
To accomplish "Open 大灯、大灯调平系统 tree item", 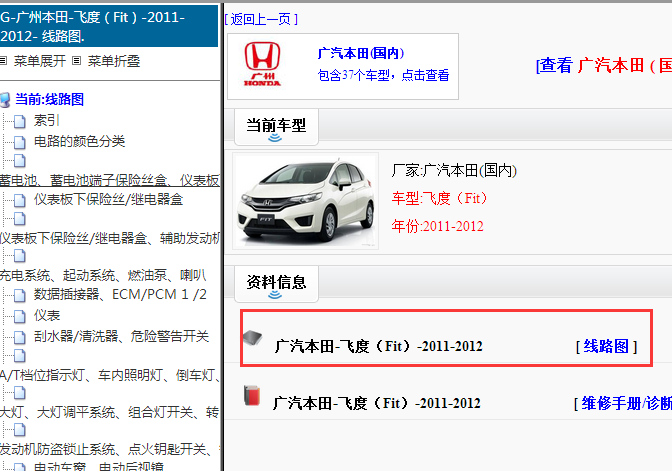I will 110,412.
